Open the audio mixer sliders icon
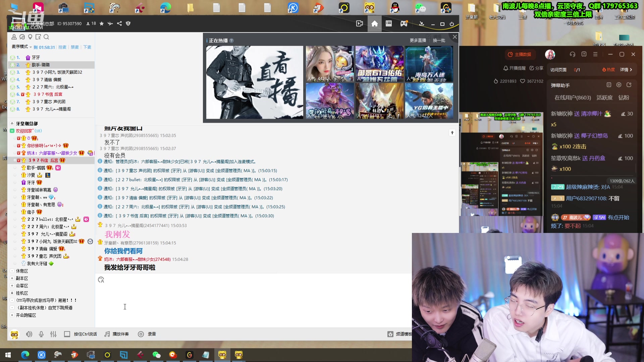Viewport: 644px width, 362px height. [53, 334]
